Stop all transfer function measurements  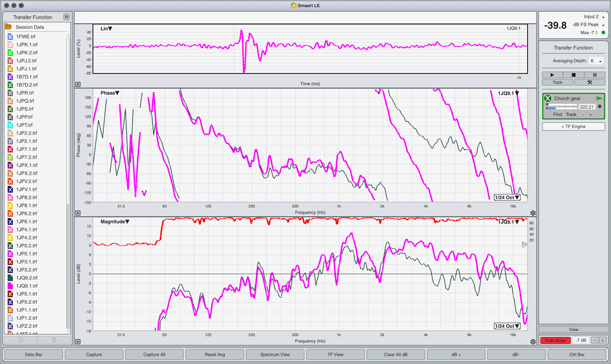(x=573, y=75)
